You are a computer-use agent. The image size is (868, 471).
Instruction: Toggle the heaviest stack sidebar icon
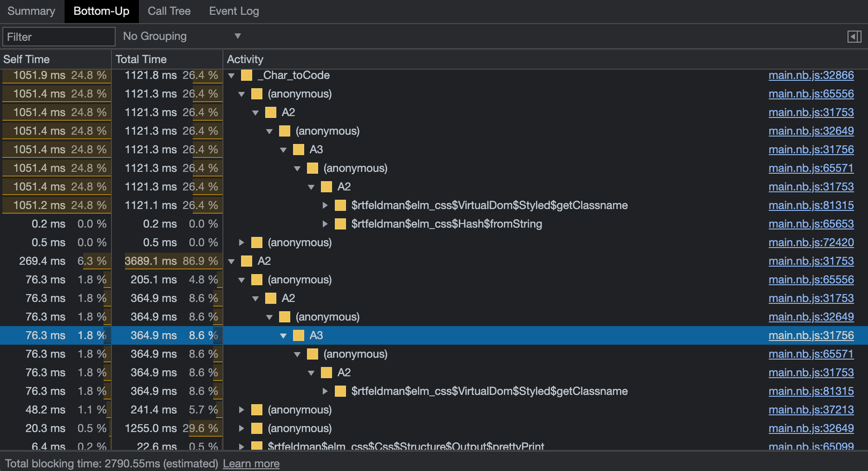pos(854,37)
